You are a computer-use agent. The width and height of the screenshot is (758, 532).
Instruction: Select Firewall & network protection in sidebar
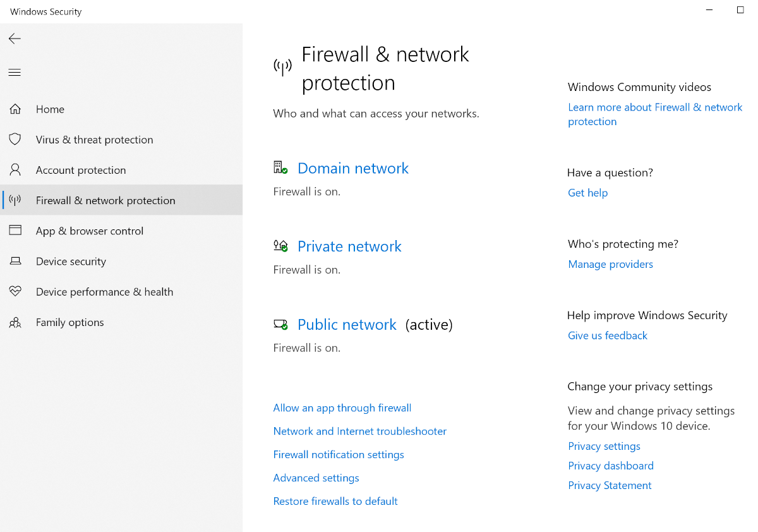tap(105, 200)
